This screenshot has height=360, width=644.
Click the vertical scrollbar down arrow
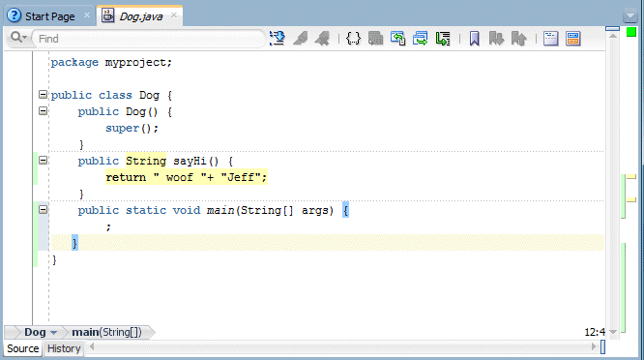613,332
